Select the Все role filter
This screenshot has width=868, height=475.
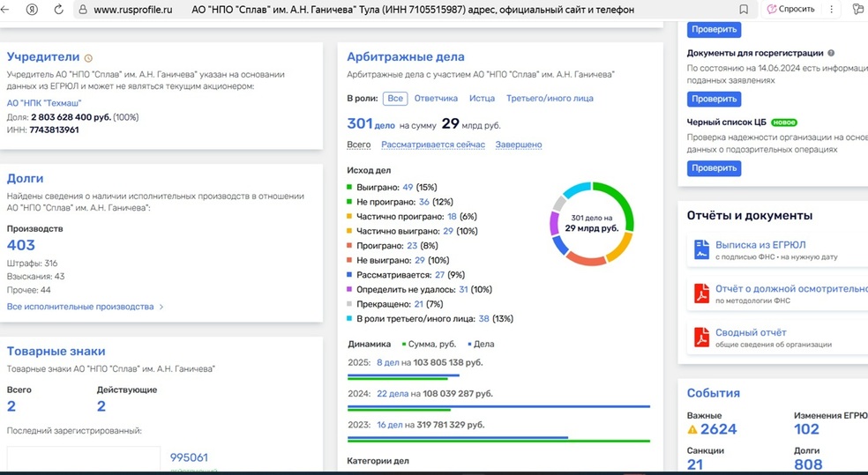coord(395,99)
